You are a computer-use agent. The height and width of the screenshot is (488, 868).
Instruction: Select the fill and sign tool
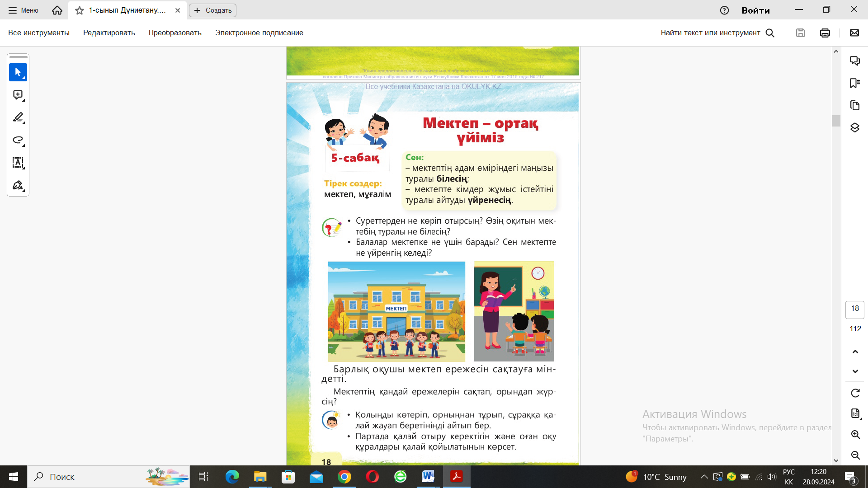click(x=18, y=185)
